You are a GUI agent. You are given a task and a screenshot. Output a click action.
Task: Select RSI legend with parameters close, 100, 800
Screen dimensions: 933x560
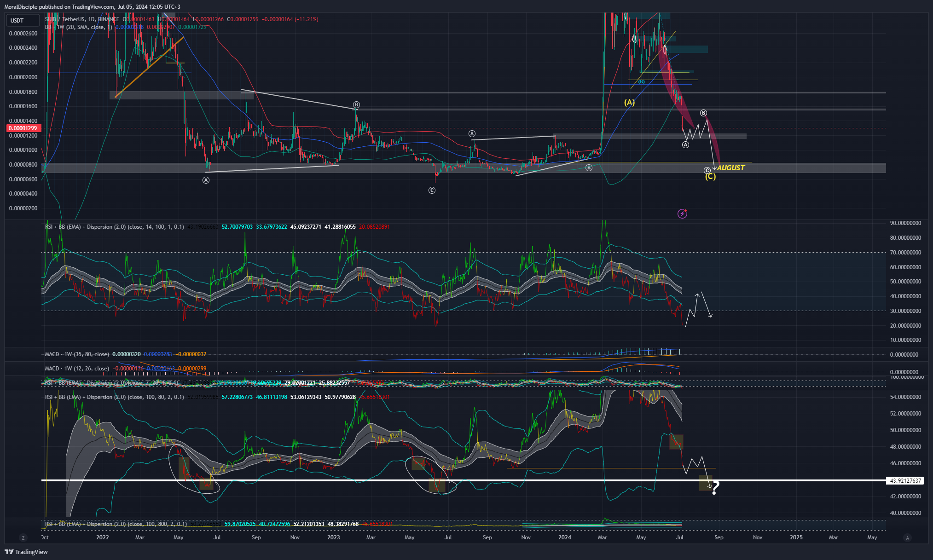tap(116, 524)
